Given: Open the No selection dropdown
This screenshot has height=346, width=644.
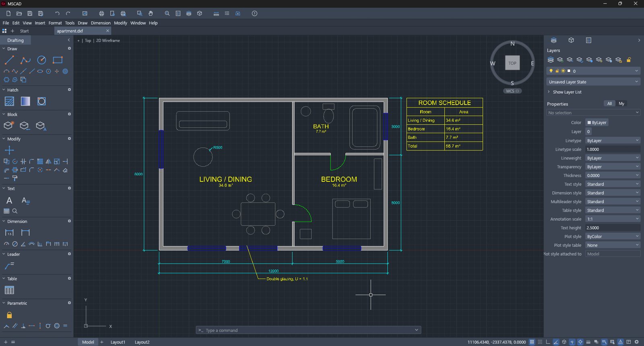Looking at the screenshot, I should 593,113.
